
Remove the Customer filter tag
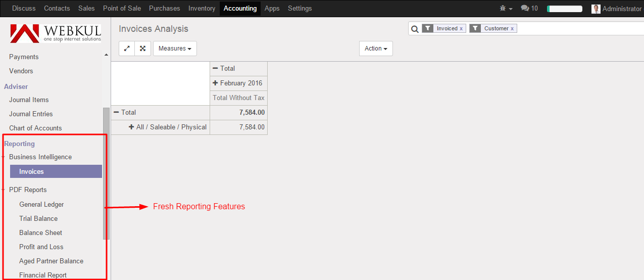point(512,29)
